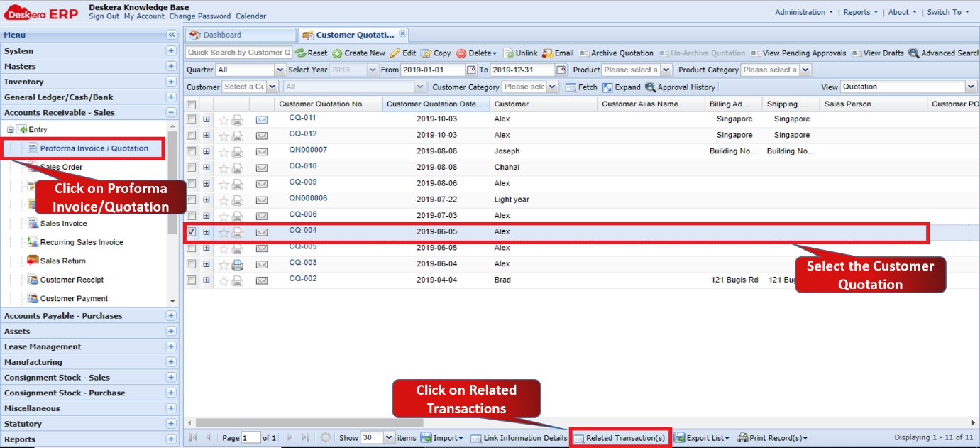Open the Customer Category dropdown
This screenshot has width=980, height=448.
coord(551,87)
